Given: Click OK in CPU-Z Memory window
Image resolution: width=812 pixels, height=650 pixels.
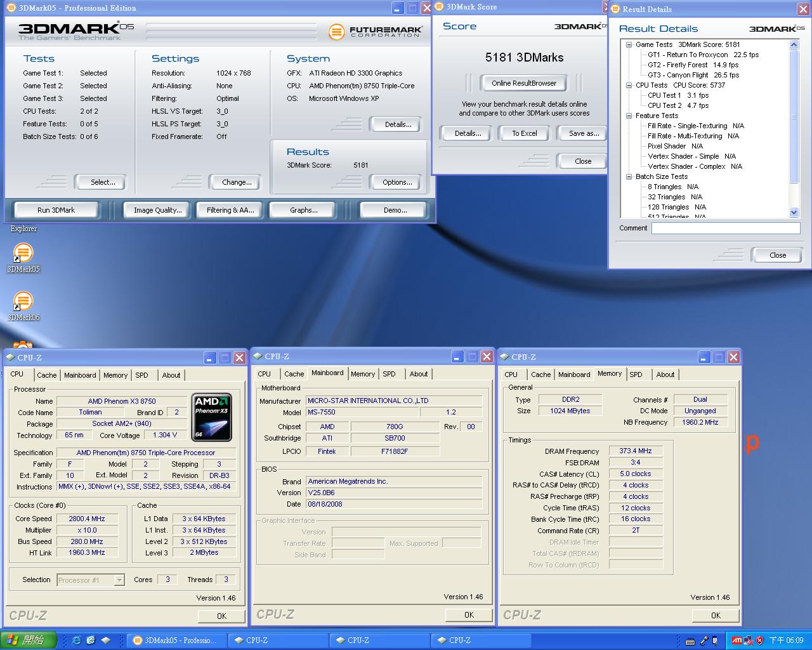Looking at the screenshot, I should [716, 615].
